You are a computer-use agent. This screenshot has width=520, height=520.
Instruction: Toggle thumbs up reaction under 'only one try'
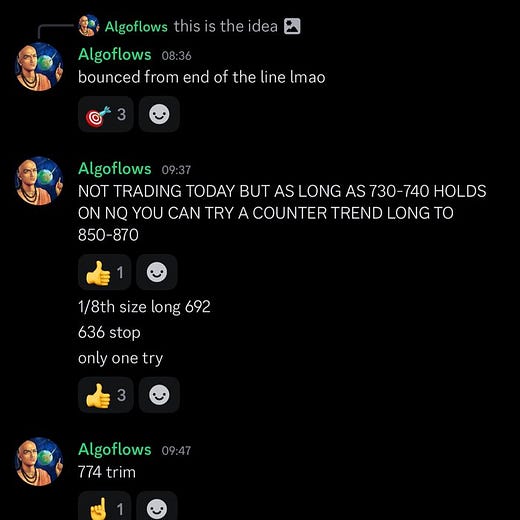tap(106, 395)
